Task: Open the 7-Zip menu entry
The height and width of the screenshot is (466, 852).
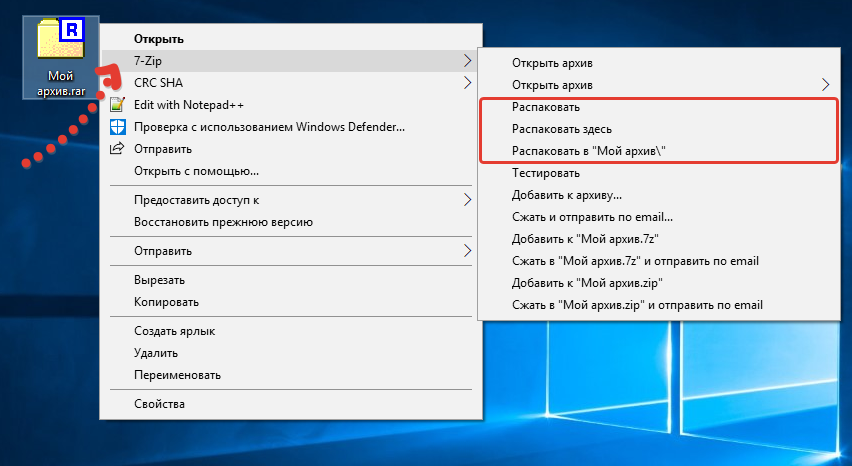Action: [x=291, y=61]
